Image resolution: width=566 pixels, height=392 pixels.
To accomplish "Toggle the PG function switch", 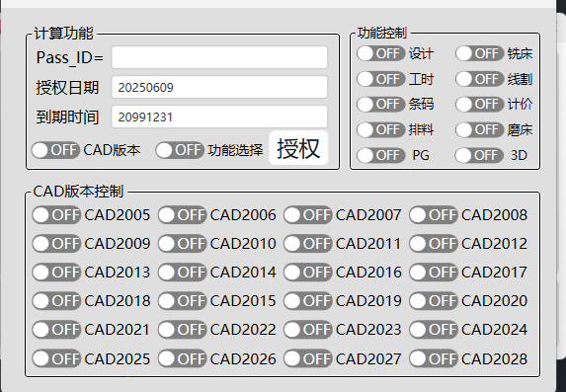I will [x=381, y=156].
